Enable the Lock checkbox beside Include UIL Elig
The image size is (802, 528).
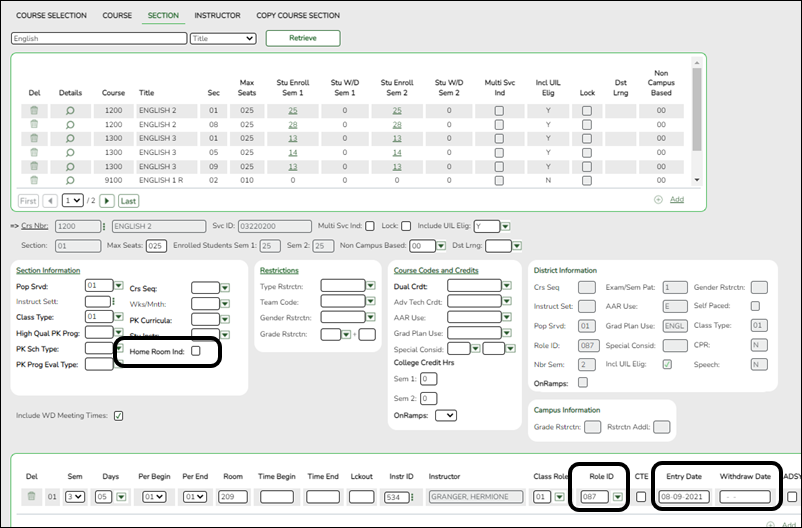[x=406, y=226]
